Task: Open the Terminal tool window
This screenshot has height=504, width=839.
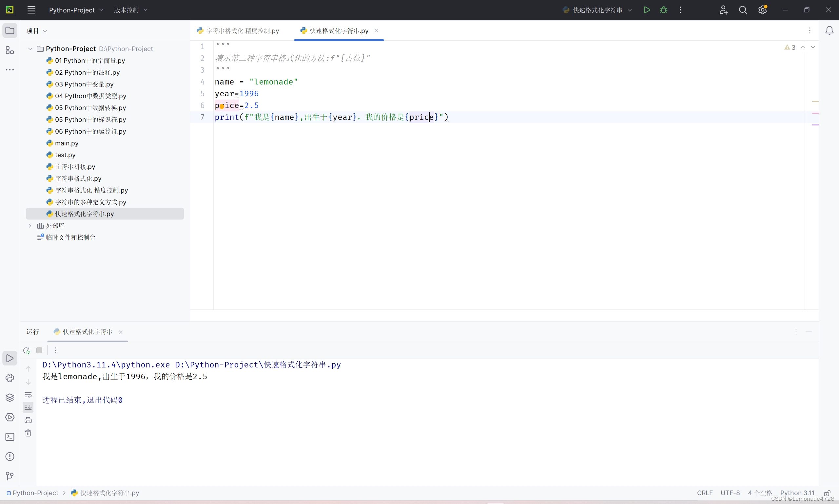Action: (x=10, y=437)
